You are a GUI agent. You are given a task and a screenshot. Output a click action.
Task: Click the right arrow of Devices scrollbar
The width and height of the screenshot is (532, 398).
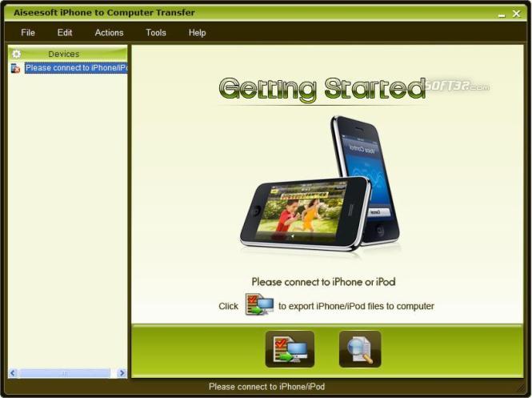coord(122,373)
